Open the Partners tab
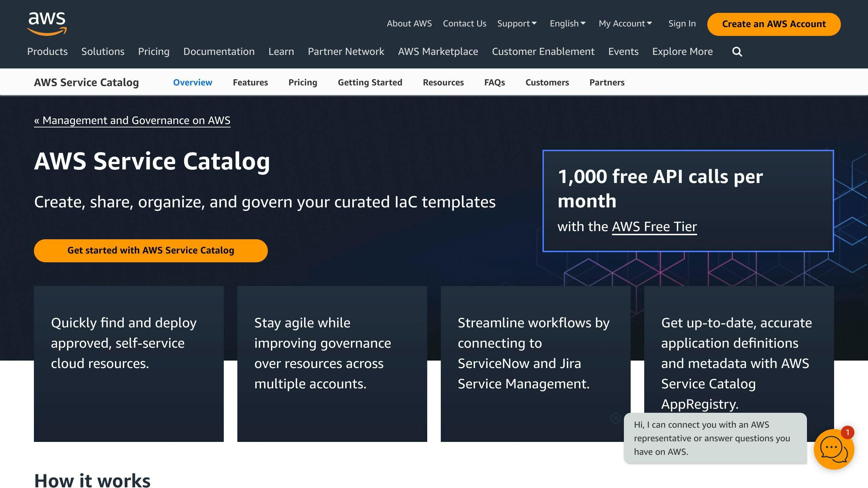Screen dimensions: 868x488 [607, 82]
